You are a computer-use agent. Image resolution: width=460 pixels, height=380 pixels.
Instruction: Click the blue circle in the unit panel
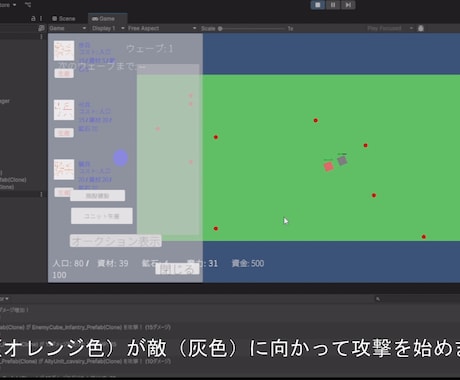(121, 158)
